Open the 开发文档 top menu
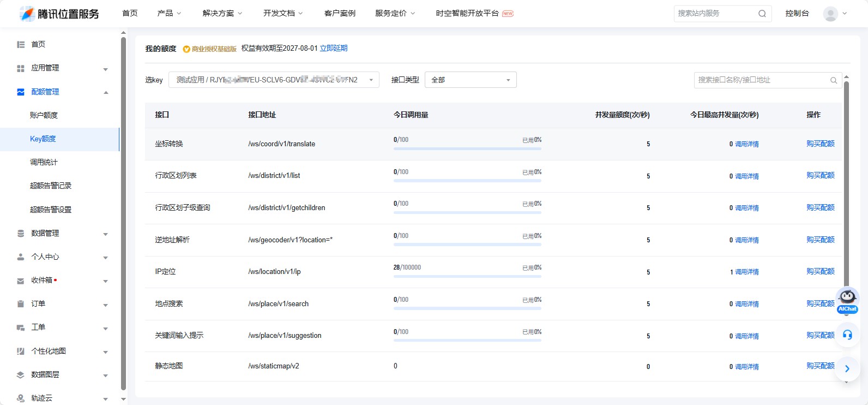868x405 pixels. click(282, 14)
